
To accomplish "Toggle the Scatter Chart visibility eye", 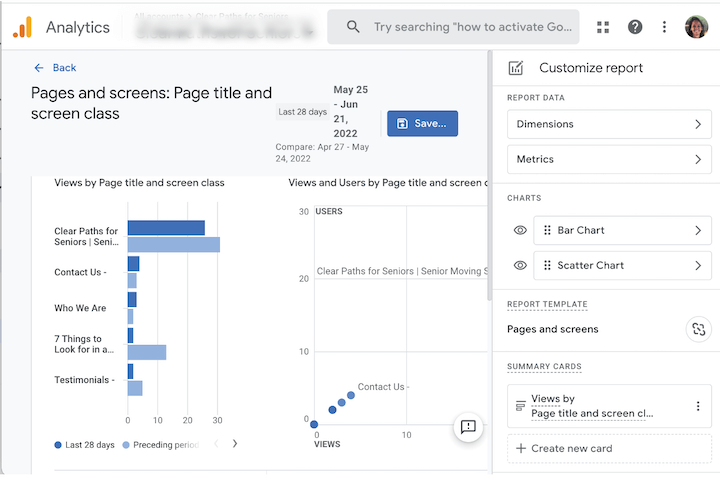I will (x=520, y=265).
